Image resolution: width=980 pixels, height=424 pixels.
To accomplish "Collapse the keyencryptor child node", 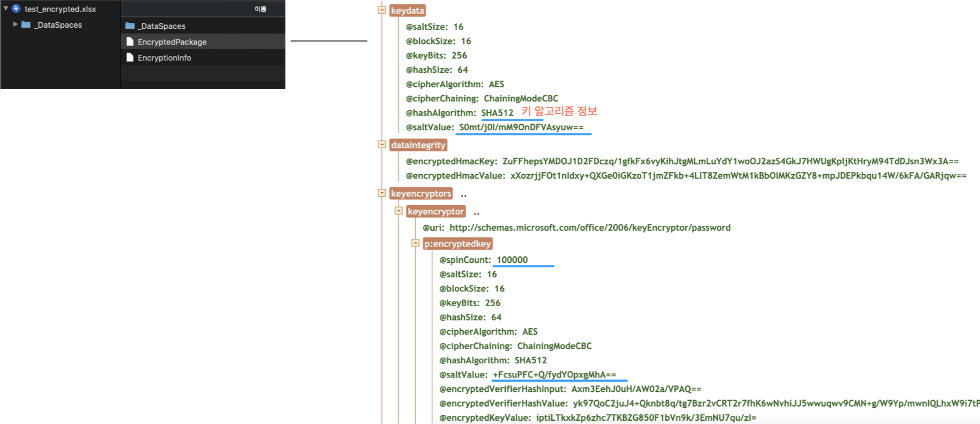I will coord(399,211).
